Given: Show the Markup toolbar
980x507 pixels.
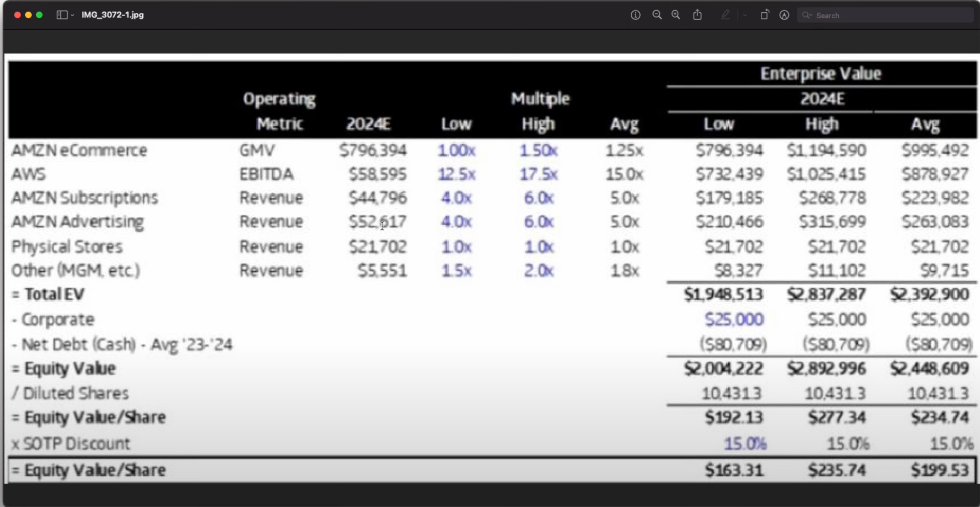Looking at the screenshot, I should click(x=784, y=15).
